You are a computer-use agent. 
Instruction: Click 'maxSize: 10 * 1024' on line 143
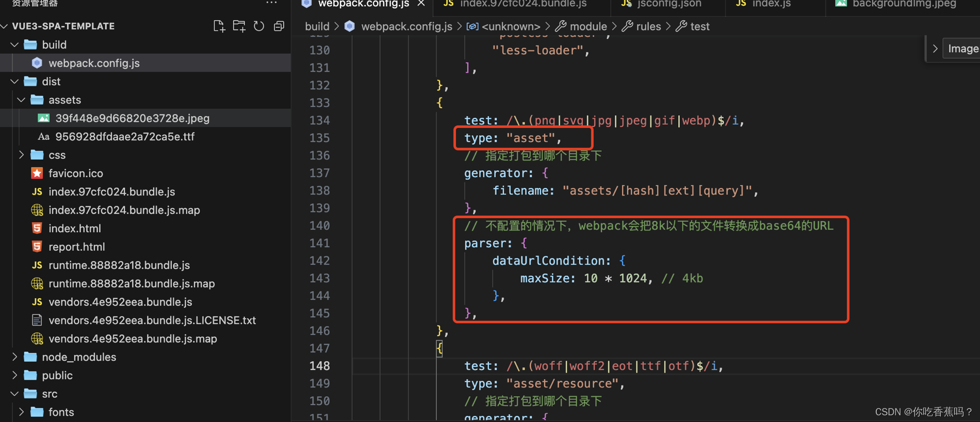tap(583, 278)
